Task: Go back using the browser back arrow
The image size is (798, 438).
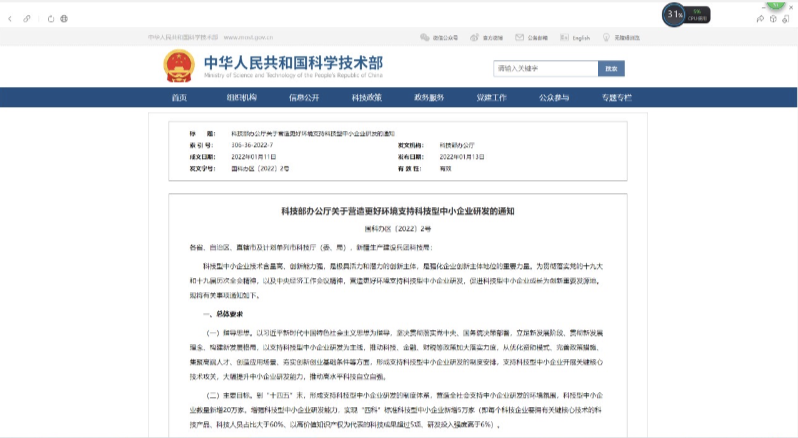Action: (x=10, y=19)
